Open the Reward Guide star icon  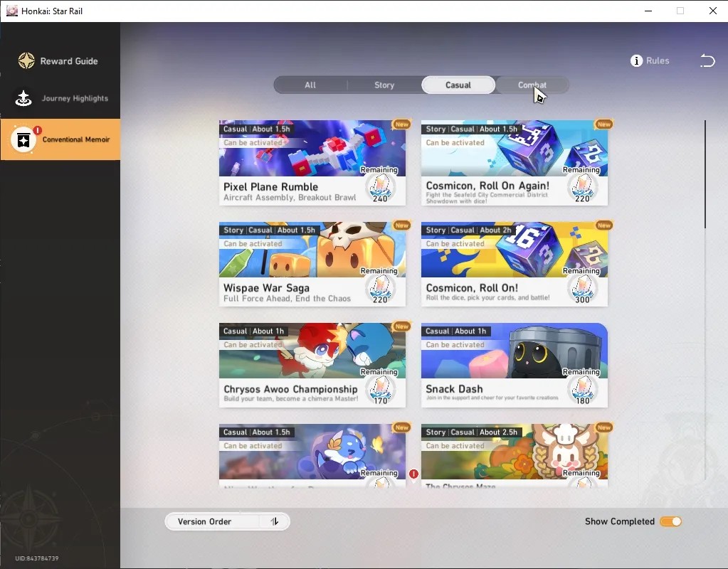click(26, 60)
